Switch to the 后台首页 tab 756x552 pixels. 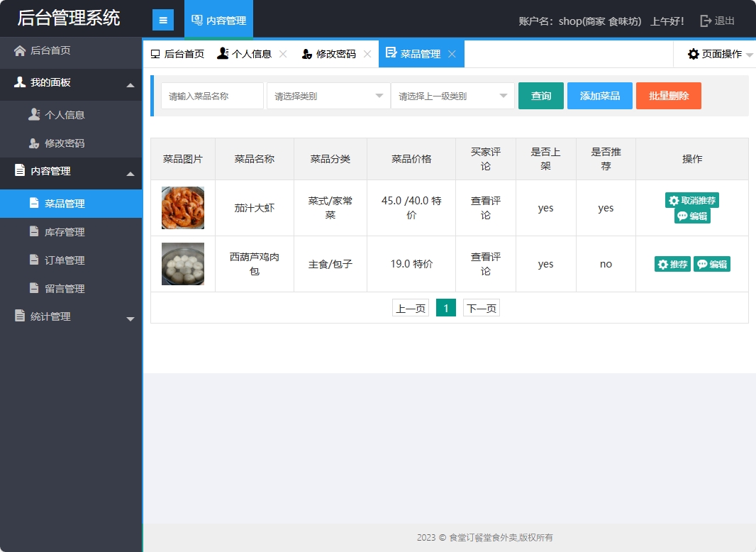(x=183, y=53)
